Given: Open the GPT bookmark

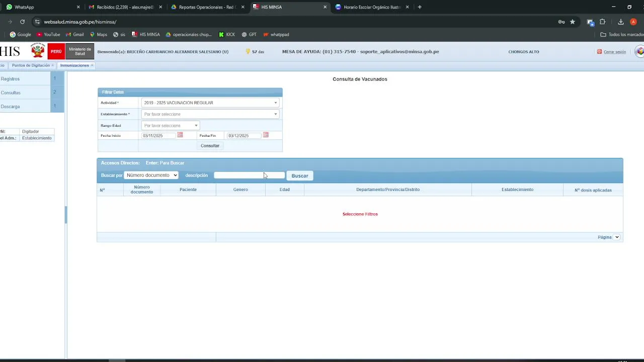Looking at the screenshot, I should coord(249,35).
